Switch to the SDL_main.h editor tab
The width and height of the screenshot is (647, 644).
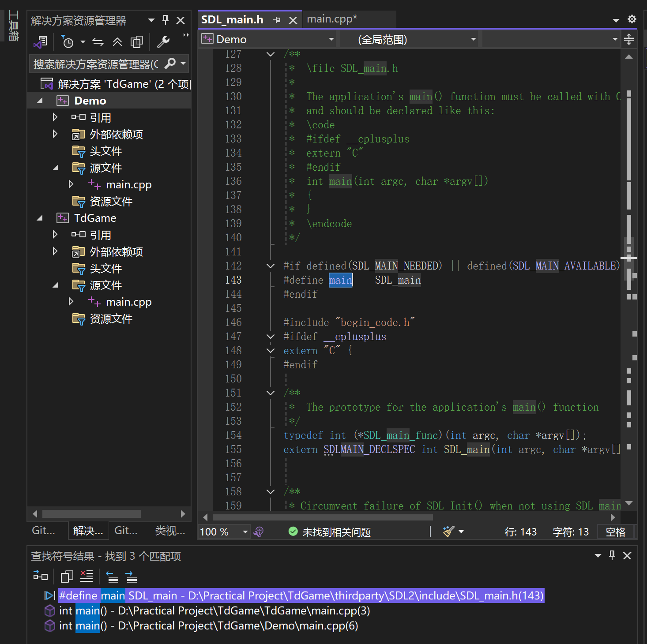coord(232,20)
